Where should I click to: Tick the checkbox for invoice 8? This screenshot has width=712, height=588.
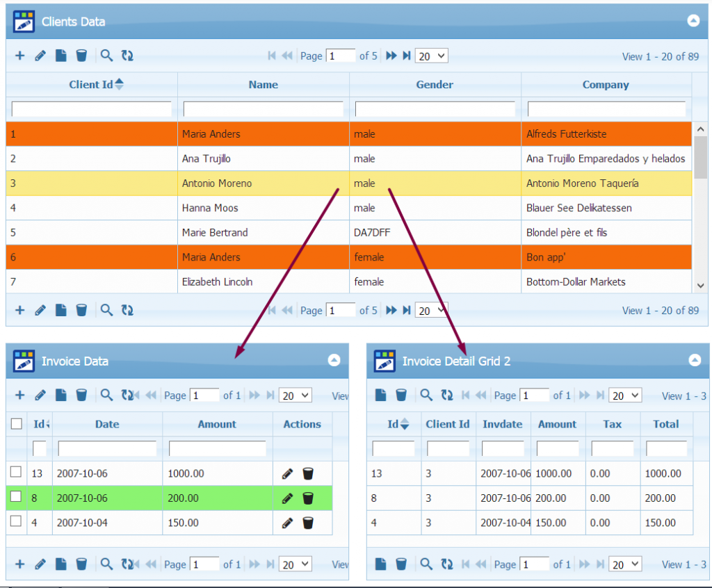tap(16, 497)
